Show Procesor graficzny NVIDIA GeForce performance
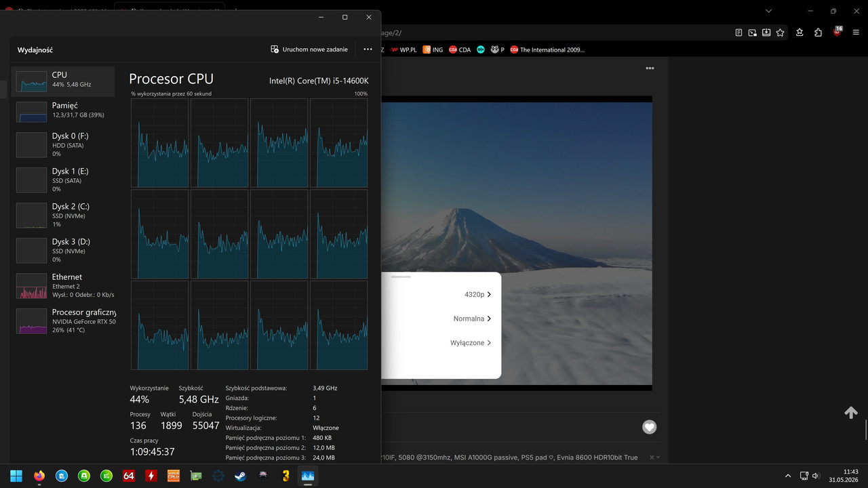 (62, 321)
